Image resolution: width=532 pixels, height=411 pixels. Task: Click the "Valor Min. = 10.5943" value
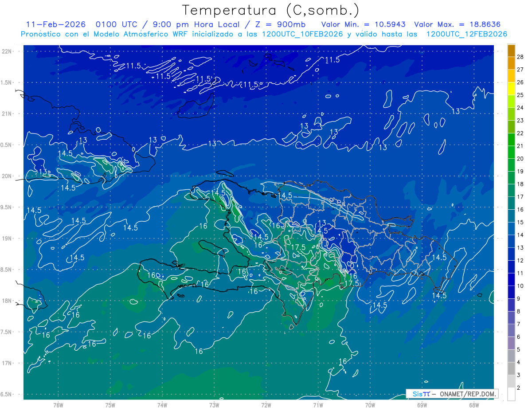363,24
